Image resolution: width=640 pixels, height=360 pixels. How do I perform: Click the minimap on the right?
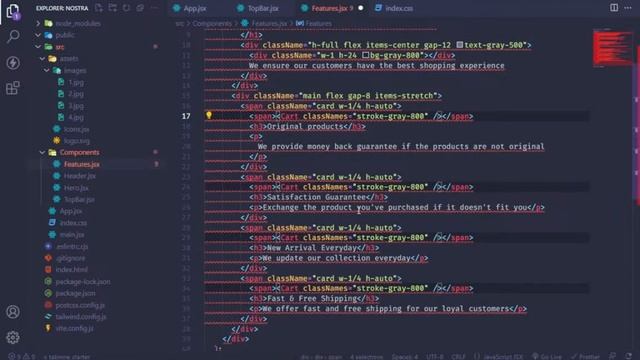(x=611, y=48)
